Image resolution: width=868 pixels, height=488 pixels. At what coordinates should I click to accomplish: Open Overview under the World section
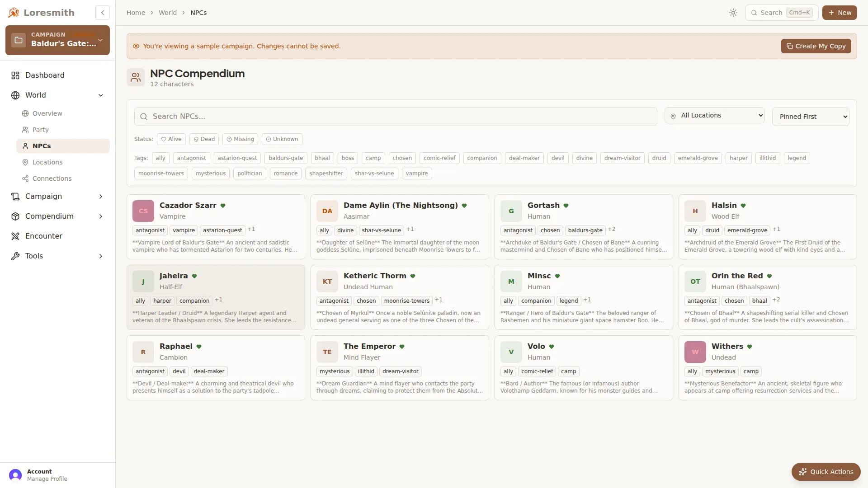47,113
